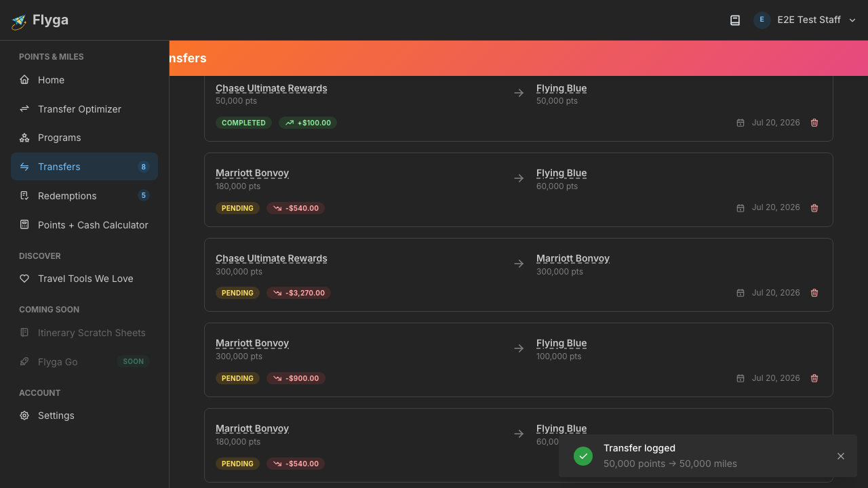
Task: Open Chase Ultimate Rewards link with 300,000 pts
Action: tap(271, 258)
